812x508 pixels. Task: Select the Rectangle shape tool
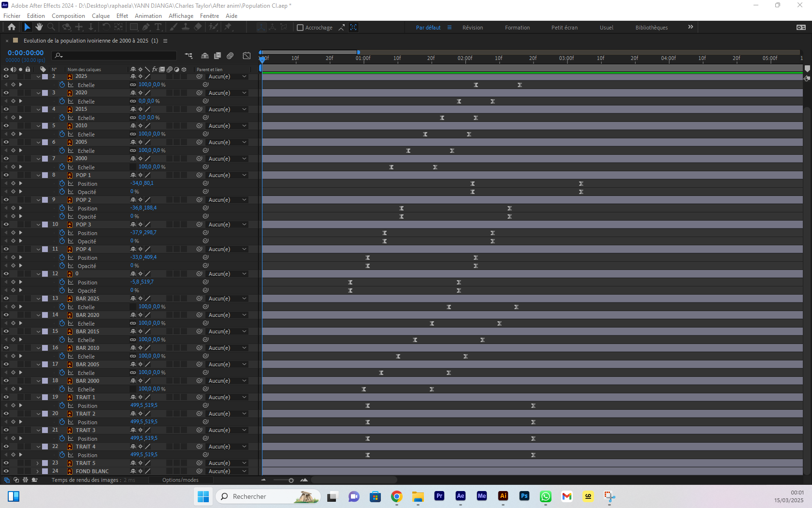coord(134,27)
